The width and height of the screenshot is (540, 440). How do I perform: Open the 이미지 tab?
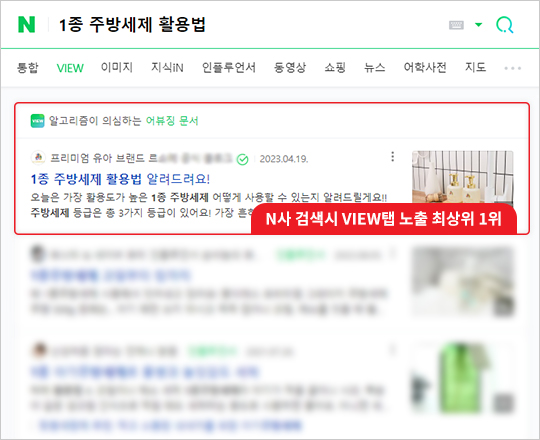tap(117, 67)
